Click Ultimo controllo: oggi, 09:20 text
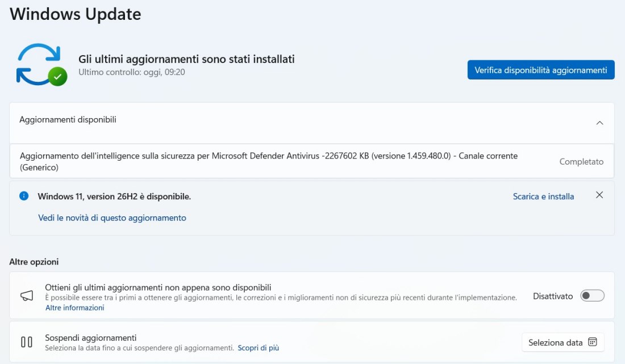 (x=132, y=72)
